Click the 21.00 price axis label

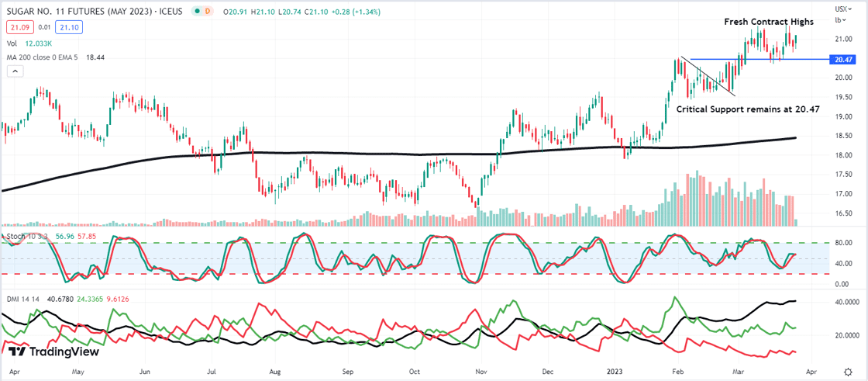click(x=843, y=39)
